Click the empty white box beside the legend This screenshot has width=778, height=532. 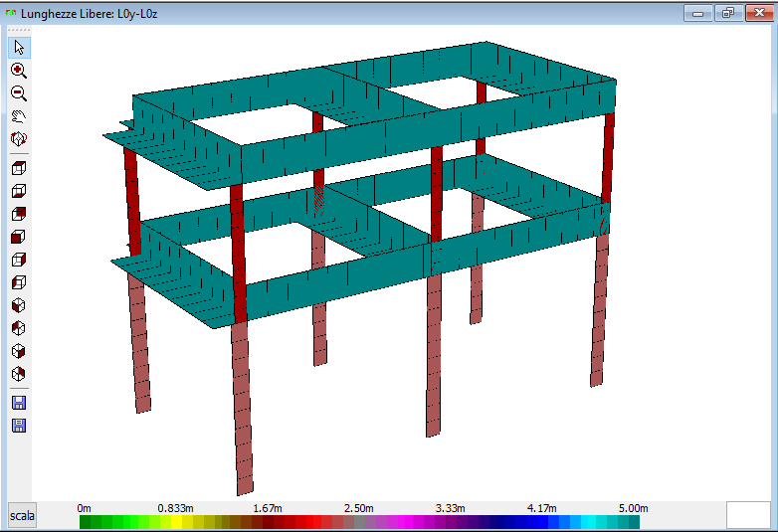click(749, 515)
